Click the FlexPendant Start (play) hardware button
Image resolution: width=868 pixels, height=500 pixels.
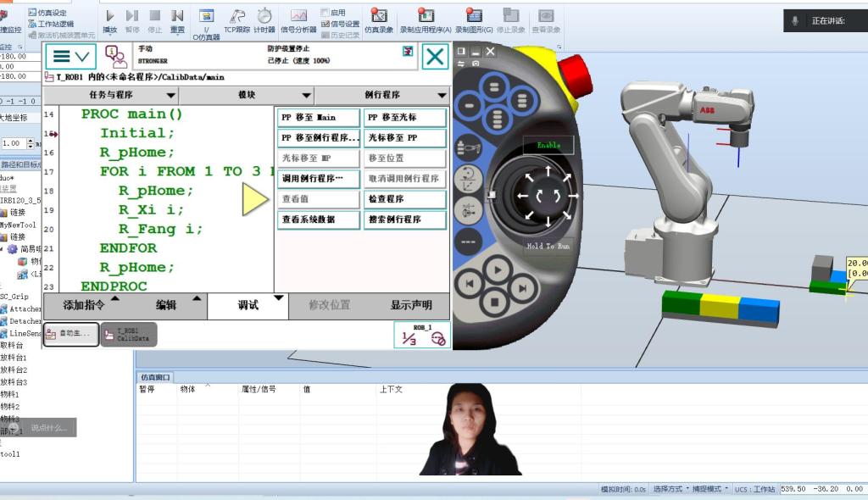pos(497,270)
